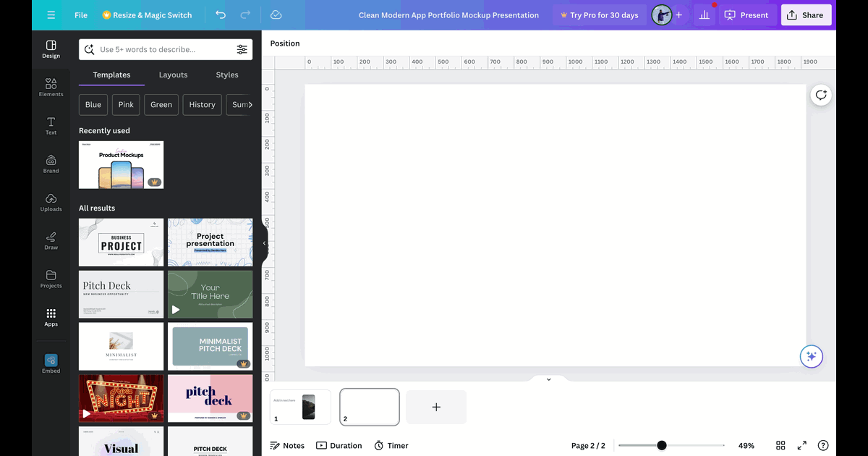Filter templates by Blue chip
This screenshot has width=868, height=456.
click(x=93, y=104)
